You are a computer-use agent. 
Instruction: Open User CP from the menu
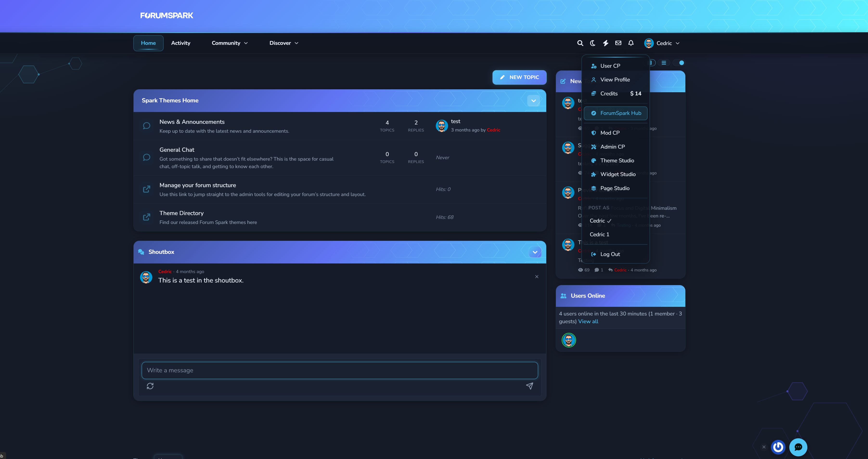coord(615,66)
